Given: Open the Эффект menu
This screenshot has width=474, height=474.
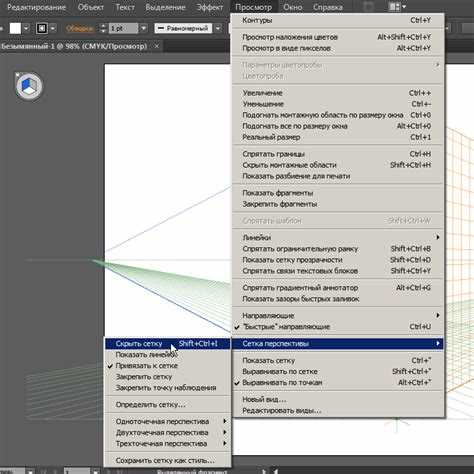Looking at the screenshot, I should (x=209, y=7).
